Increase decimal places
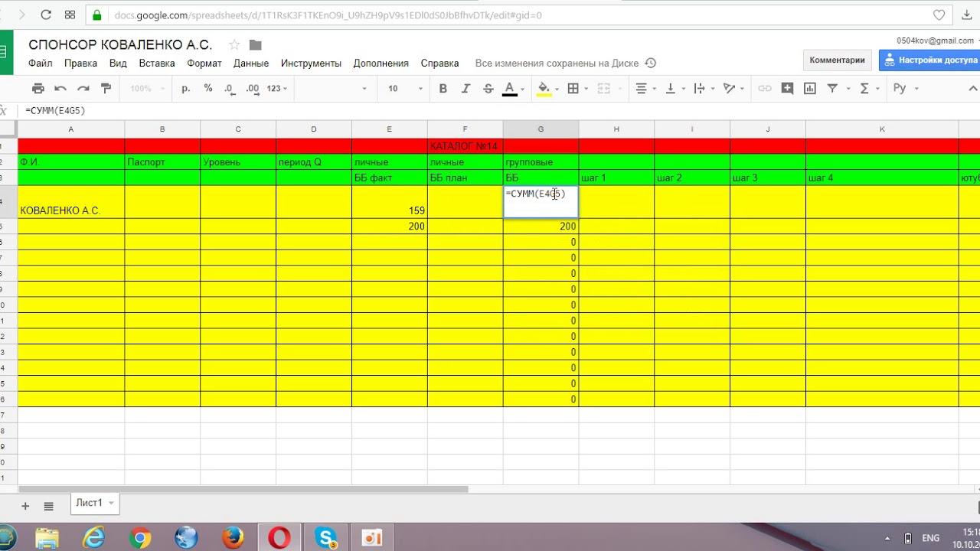 (x=252, y=89)
